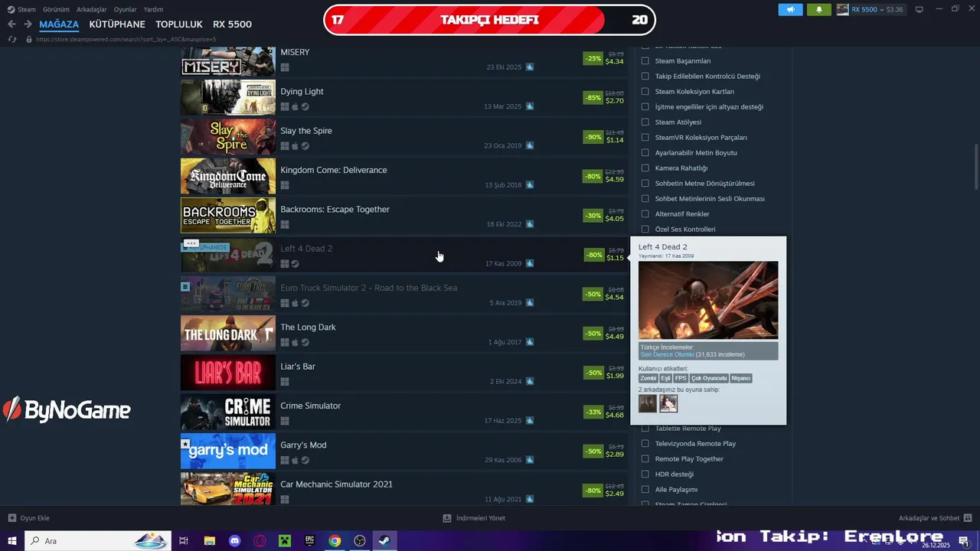Open Google Chrome from the taskbar

pos(335,541)
